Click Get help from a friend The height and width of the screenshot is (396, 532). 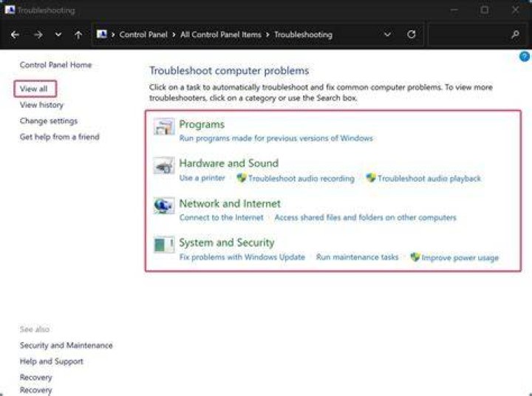coord(60,137)
